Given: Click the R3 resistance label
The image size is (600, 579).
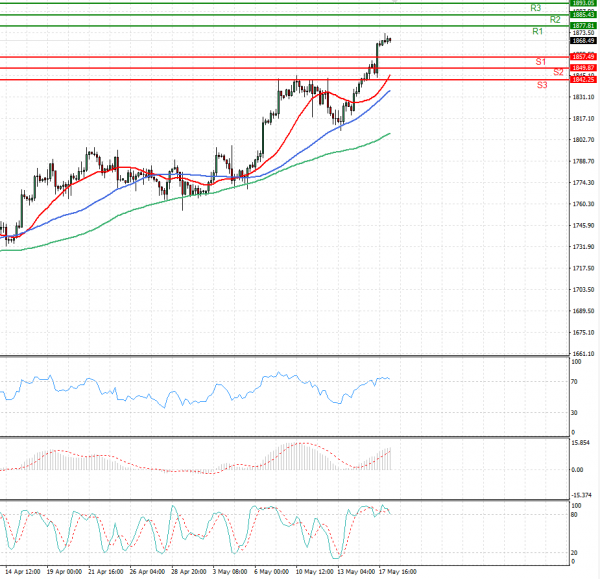Looking at the screenshot, I should [x=535, y=8].
